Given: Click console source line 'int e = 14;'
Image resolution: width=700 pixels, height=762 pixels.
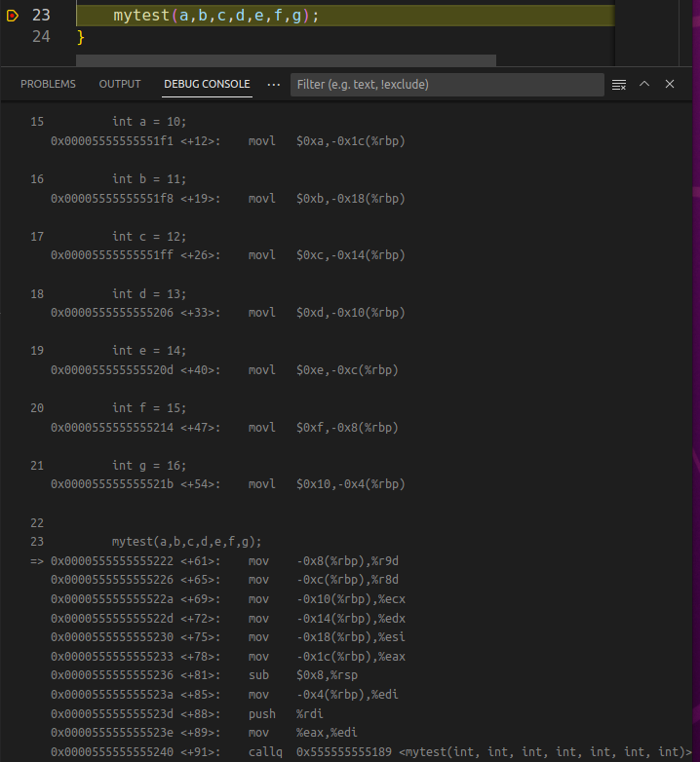Looking at the screenshot, I should pos(149,351).
